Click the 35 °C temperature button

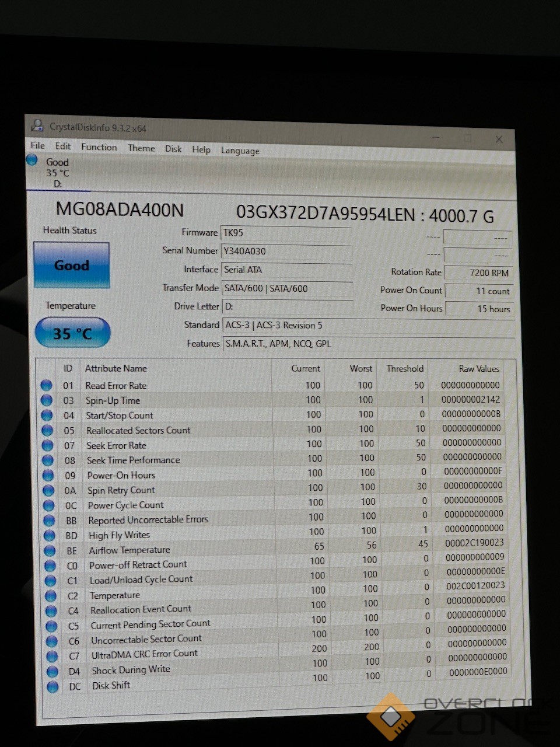73,333
